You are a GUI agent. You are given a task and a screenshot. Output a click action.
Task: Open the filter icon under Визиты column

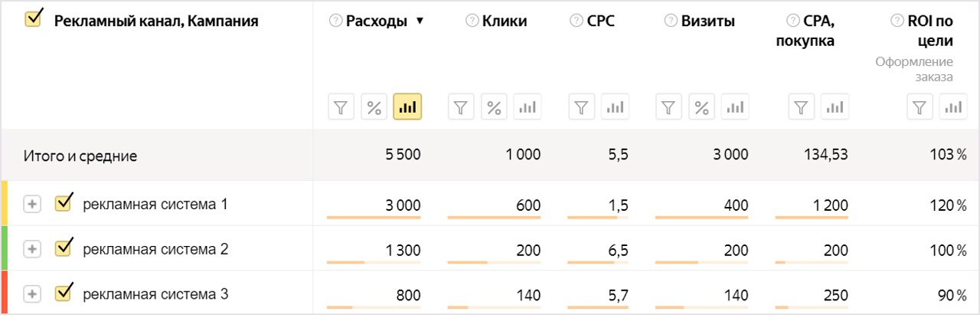669,107
